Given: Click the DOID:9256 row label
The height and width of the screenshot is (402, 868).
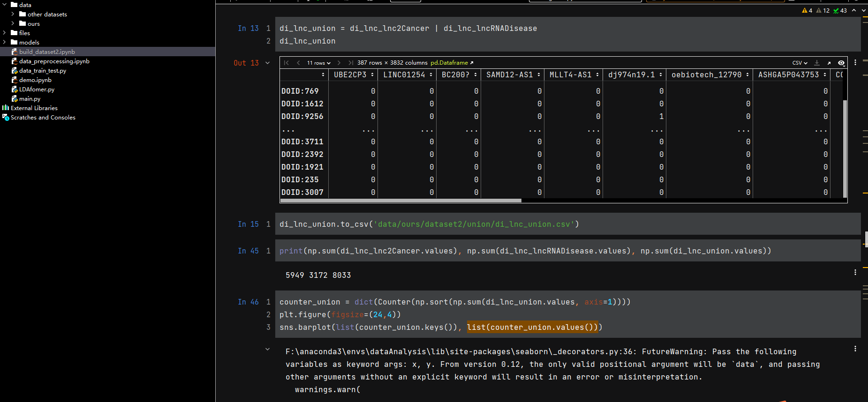Looking at the screenshot, I should (302, 116).
